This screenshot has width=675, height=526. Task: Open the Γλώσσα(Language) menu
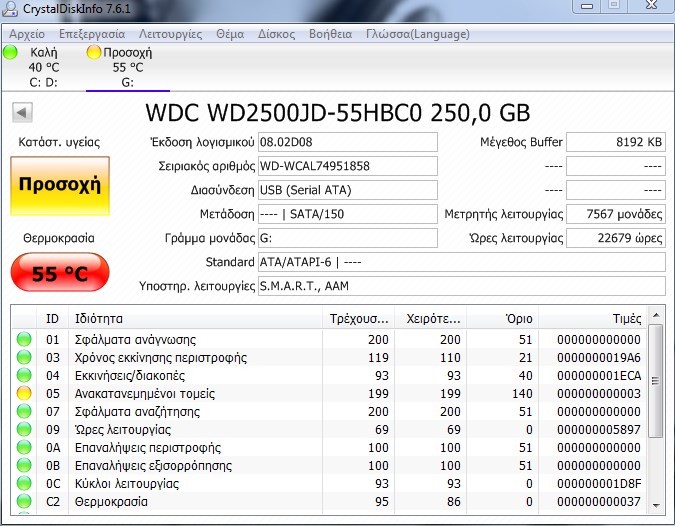point(418,34)
